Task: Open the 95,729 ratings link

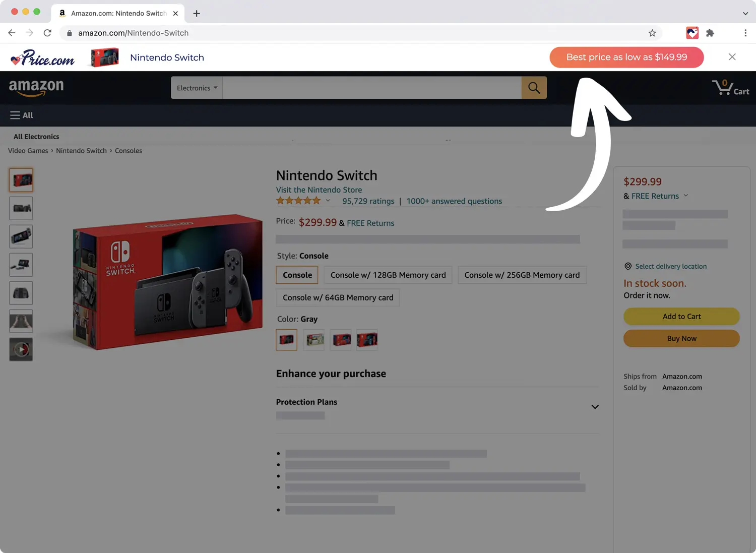Action: click(x=368, y=201)
